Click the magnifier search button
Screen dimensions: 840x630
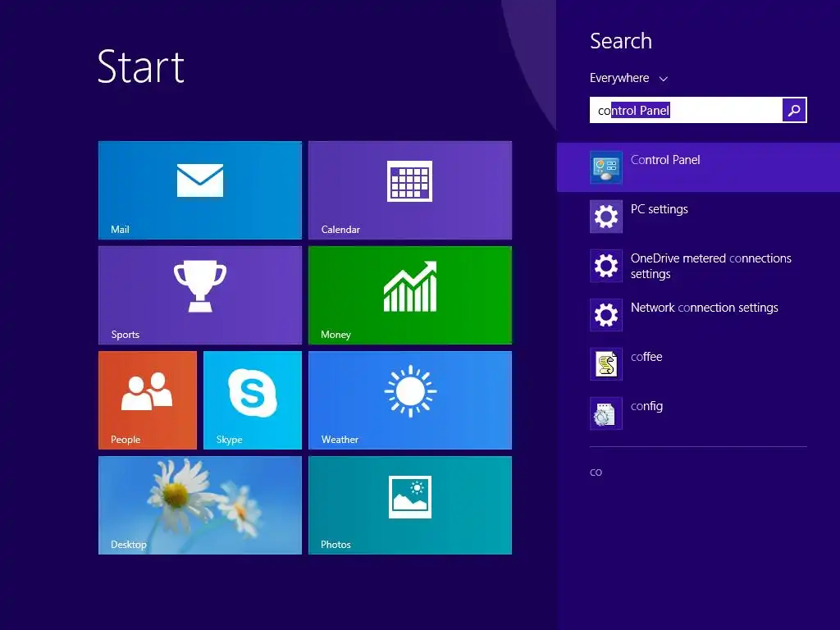[x=794, y=111]
